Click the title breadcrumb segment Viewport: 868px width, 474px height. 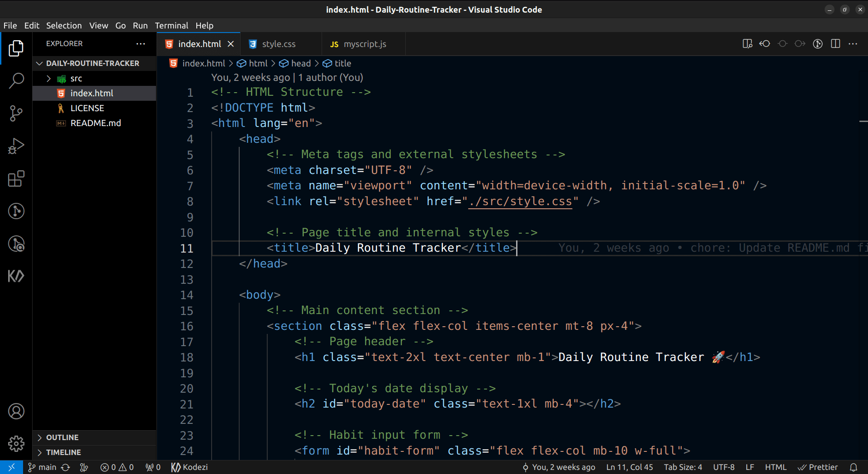[337, 63]
